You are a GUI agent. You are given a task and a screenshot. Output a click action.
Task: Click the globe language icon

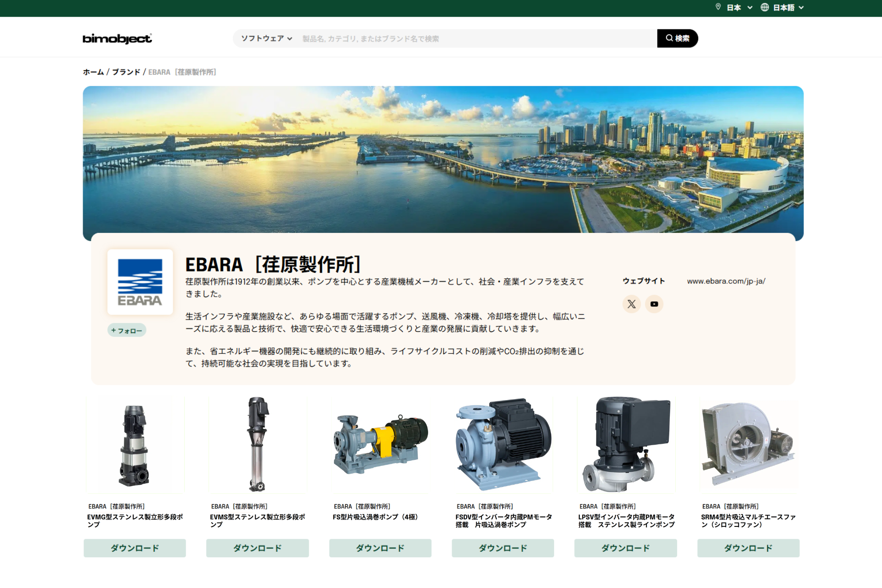tap(763, 7)
